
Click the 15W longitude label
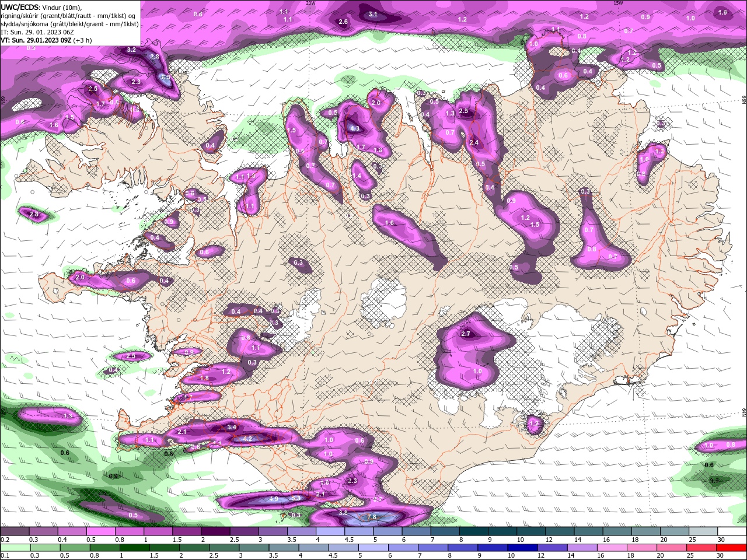point(618,2)
